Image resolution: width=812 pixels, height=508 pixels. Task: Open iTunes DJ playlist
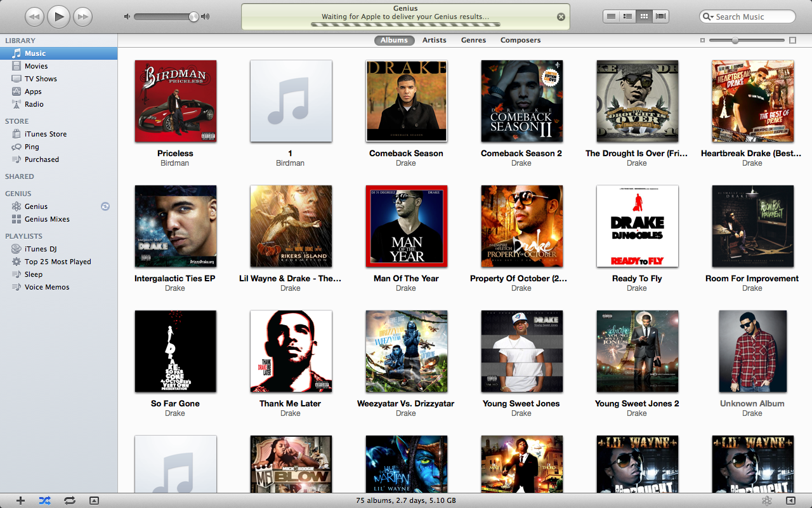pyautogui.click(x=58, y=249)
